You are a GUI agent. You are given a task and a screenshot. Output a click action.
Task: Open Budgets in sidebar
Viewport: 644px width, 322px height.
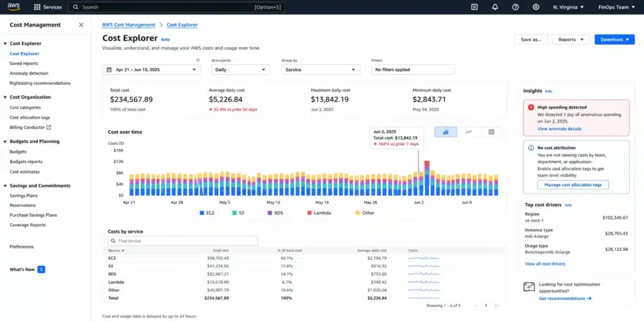18,152
